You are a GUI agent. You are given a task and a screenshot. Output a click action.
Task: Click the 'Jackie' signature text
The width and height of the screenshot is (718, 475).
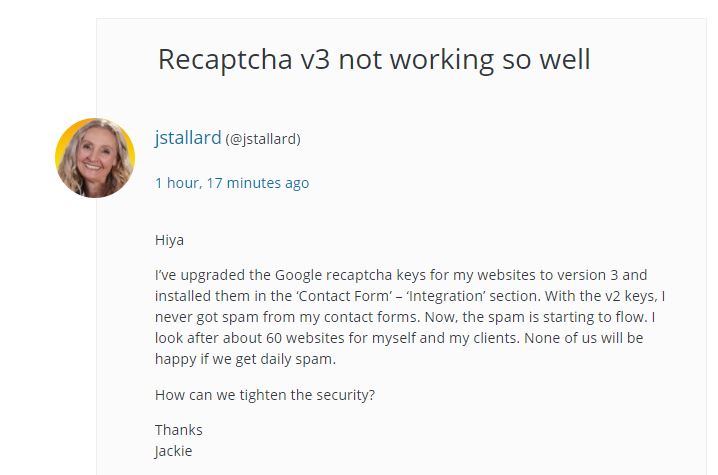(173, 451)
